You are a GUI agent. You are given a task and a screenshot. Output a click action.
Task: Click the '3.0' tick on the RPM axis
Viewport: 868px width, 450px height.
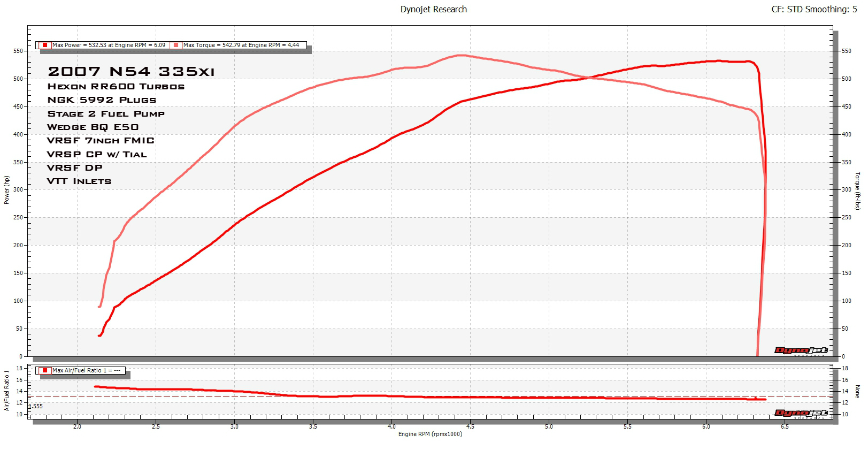pos(234,426)
